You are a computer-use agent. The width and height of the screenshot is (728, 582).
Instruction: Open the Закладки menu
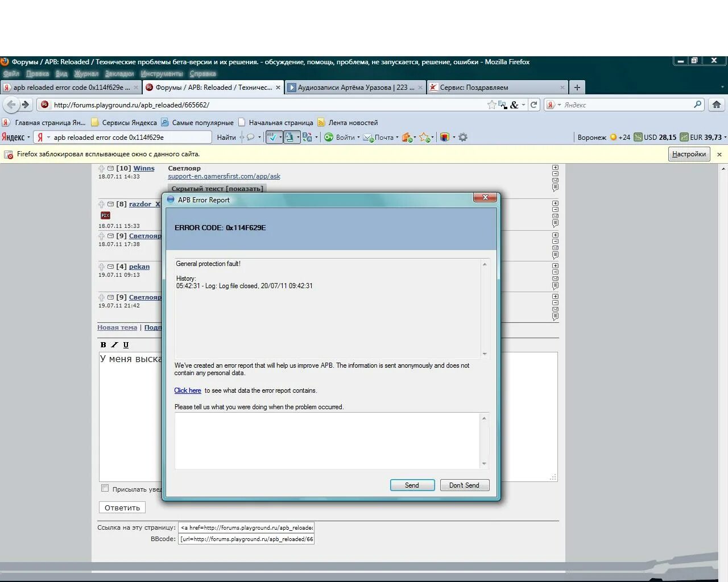coord(119,73)
